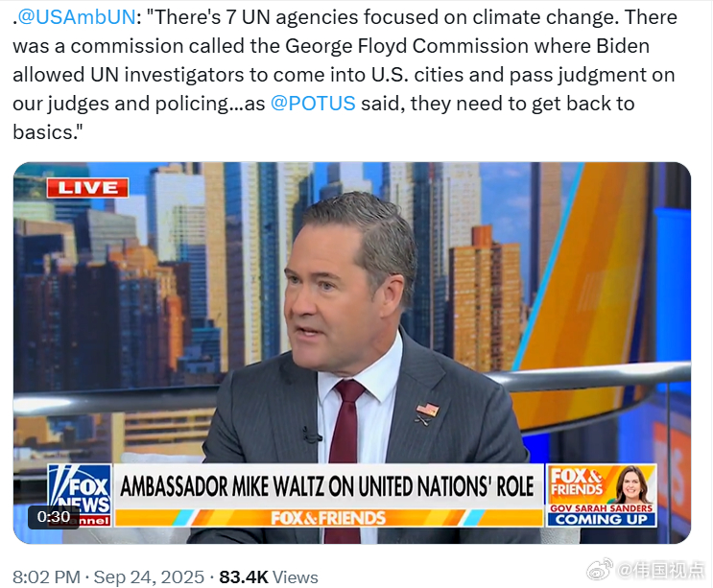Click the 0:30 video duration badge
Image resolution: width=713 pixels, height=588 pixels.
pos(54,517)
